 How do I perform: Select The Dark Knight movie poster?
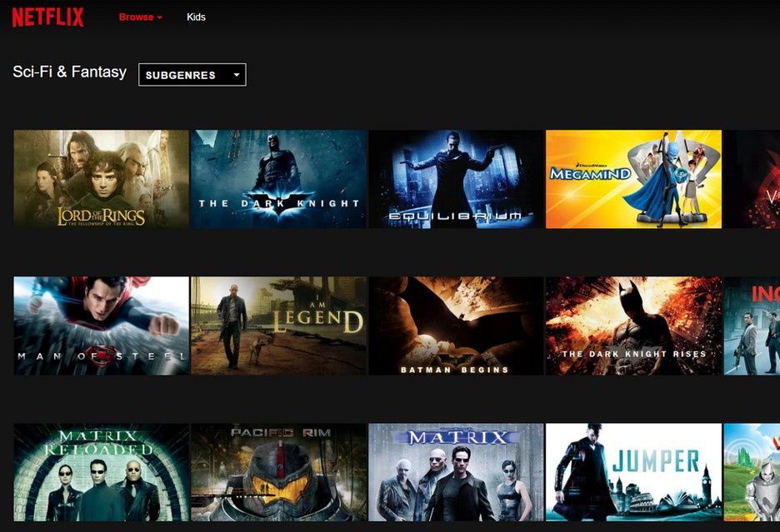click(x=278, y=179)
